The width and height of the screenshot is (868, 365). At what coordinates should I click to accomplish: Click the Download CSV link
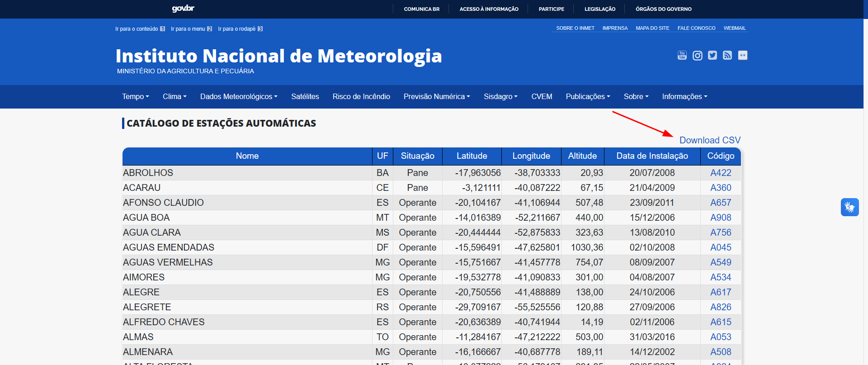pos(710,140)
